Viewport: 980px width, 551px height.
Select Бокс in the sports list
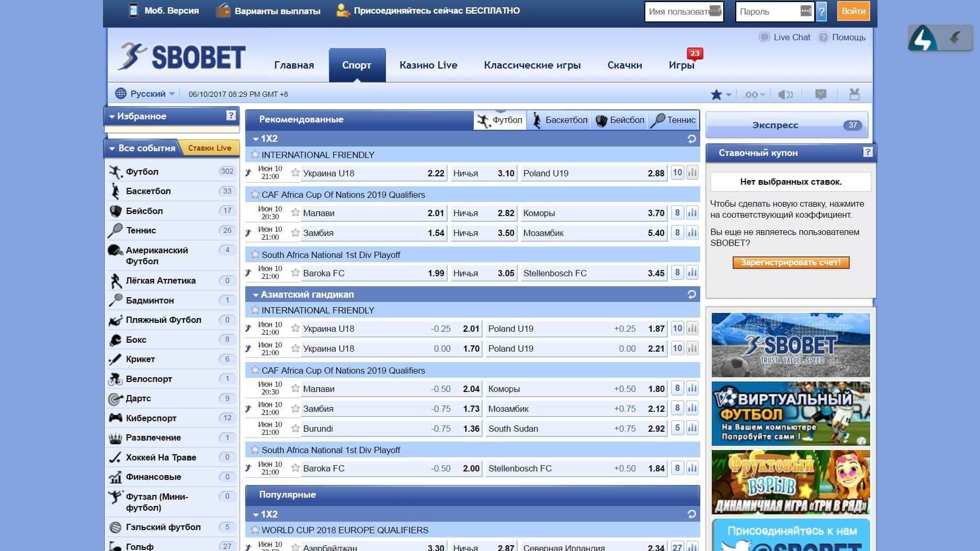coord(172,340)
